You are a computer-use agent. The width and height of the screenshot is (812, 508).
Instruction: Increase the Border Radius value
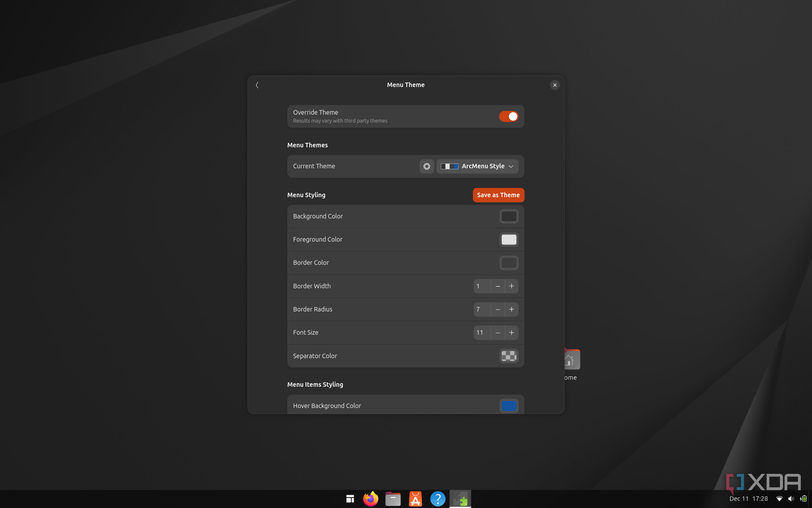tap(511, 310)
